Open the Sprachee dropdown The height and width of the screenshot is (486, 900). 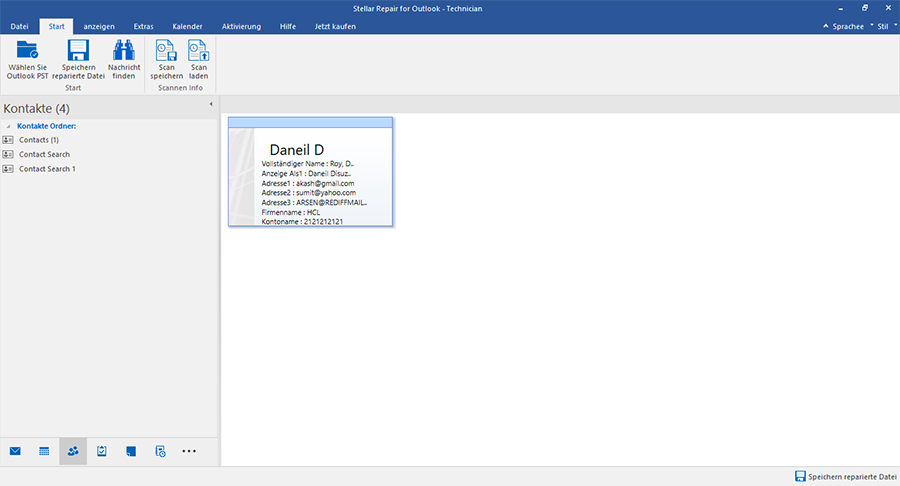843,26
